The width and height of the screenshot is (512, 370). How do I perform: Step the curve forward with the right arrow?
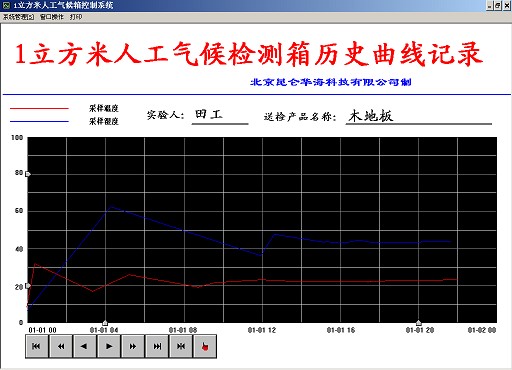tap(109, 347)
